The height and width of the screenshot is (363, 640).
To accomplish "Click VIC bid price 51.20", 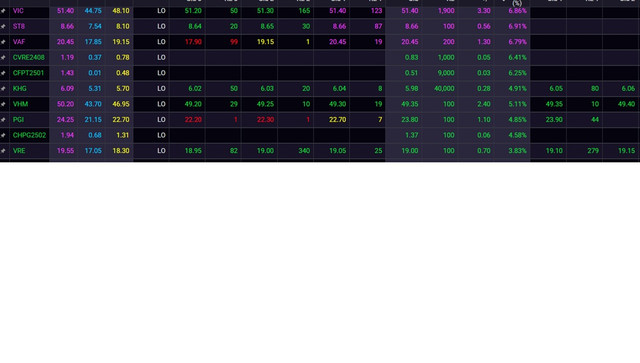I will [x=193, y=11].
